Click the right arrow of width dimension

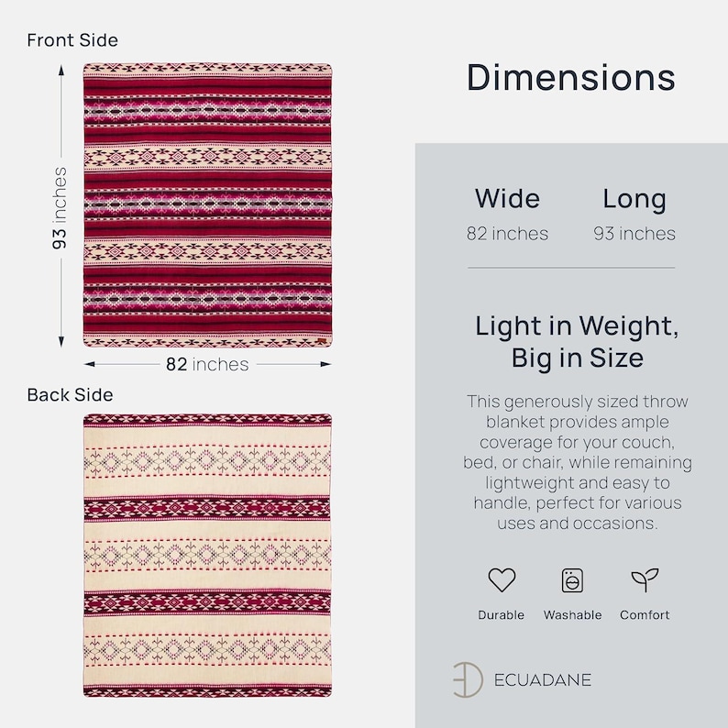tap(325, 364)
